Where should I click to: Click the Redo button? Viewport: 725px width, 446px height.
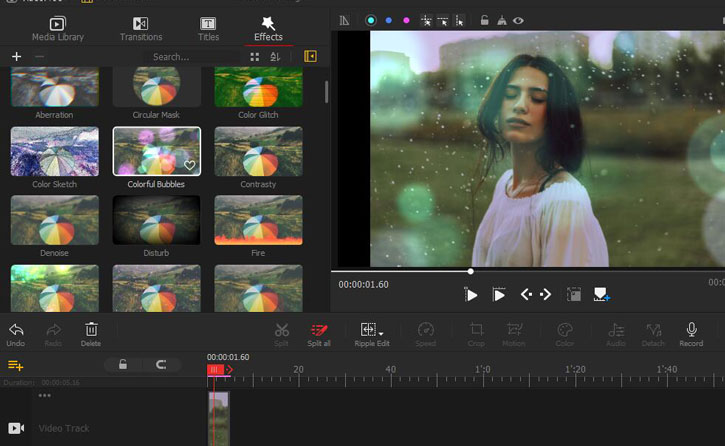tap(53, 335)
